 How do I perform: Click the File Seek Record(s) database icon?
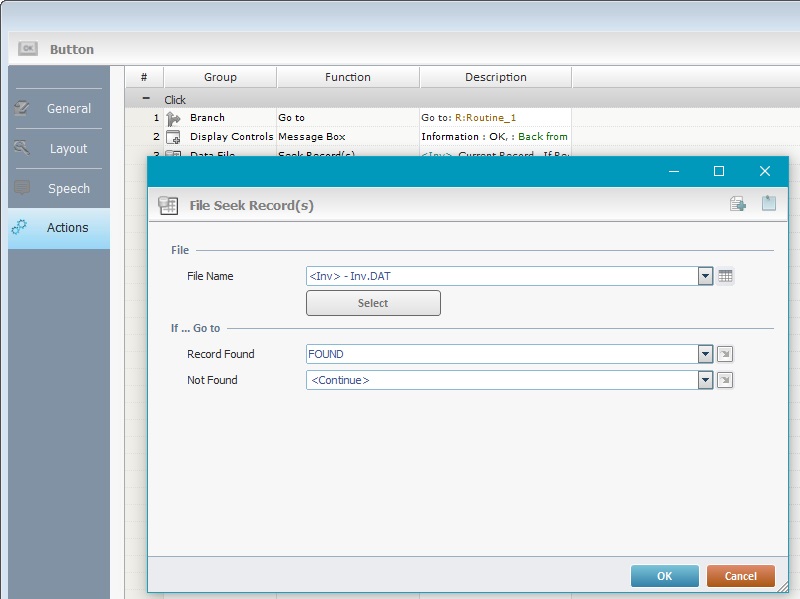(x=168, y=205)
